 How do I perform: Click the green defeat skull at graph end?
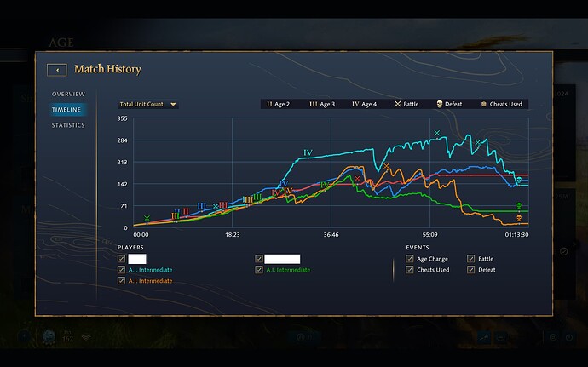pyautogui.click(x=519, y=208)
